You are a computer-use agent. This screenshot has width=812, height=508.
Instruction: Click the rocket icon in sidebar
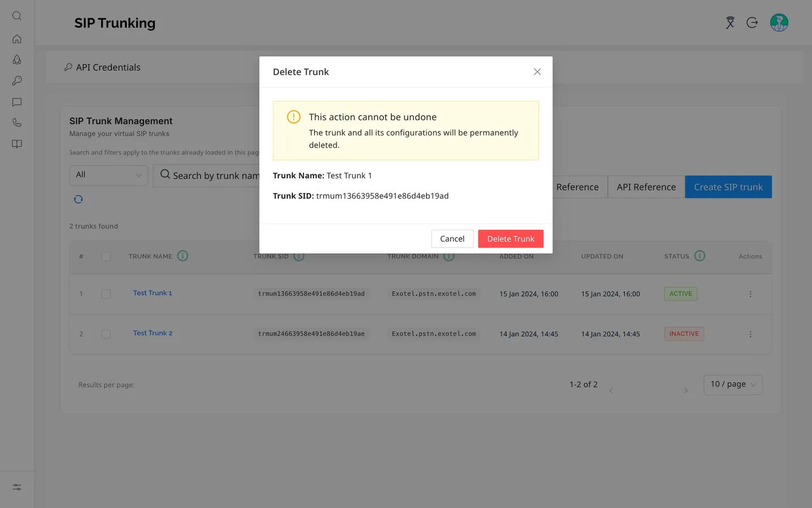pyautogui.click(x=17, y=60)
